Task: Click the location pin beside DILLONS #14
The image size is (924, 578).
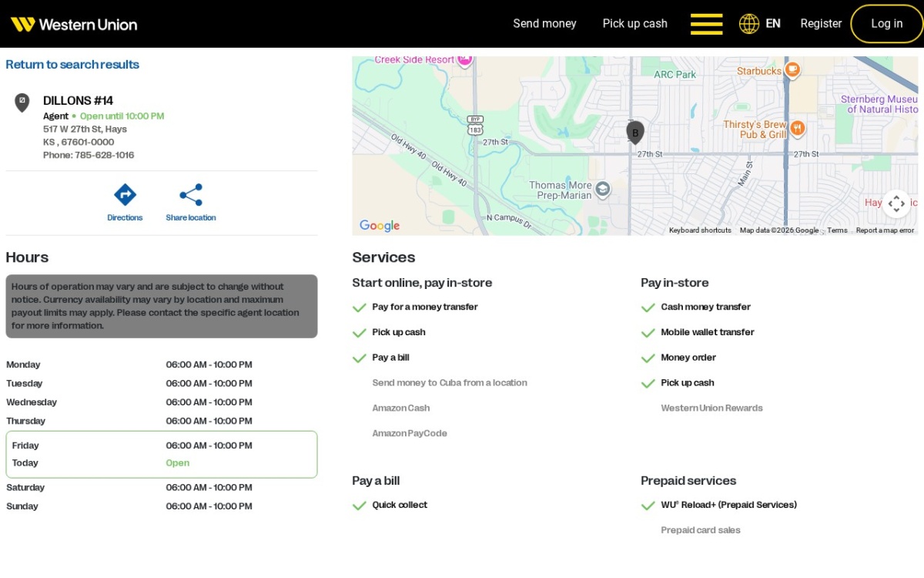Action: point(22,102)
